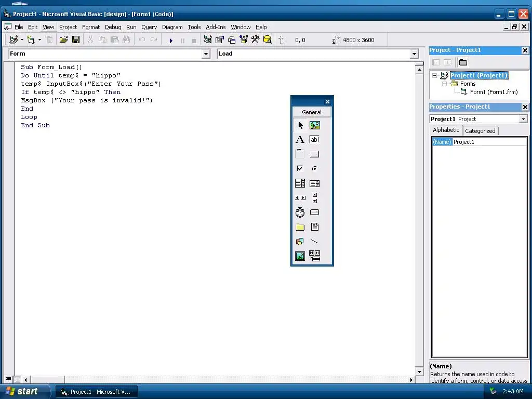Click the Project1 taskbar button
Viewport: 532px width, 399px height.
tap(96, 392)
